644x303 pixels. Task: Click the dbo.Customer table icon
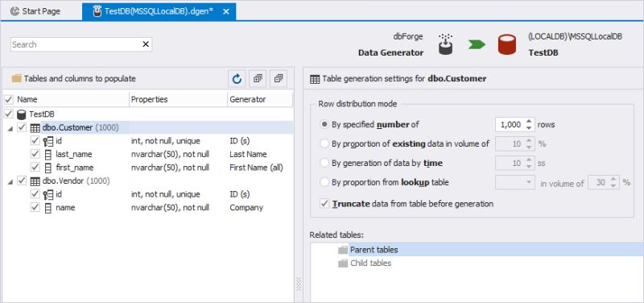(x=35, y=128)
